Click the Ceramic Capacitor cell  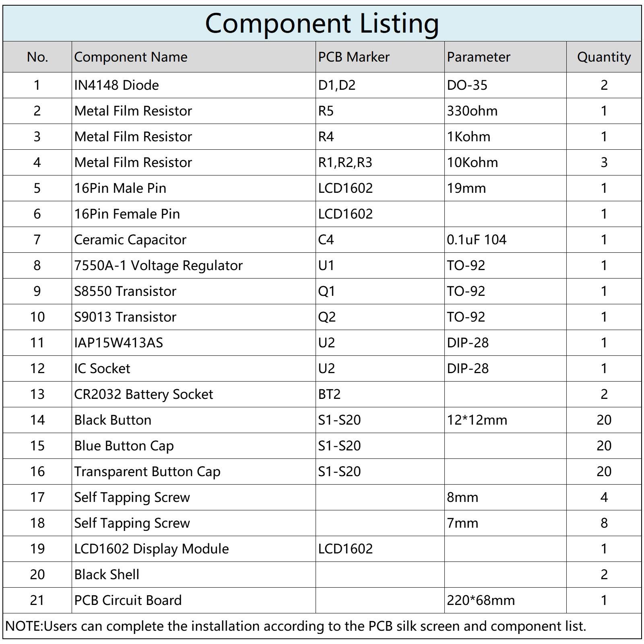[x=130, y=240]
